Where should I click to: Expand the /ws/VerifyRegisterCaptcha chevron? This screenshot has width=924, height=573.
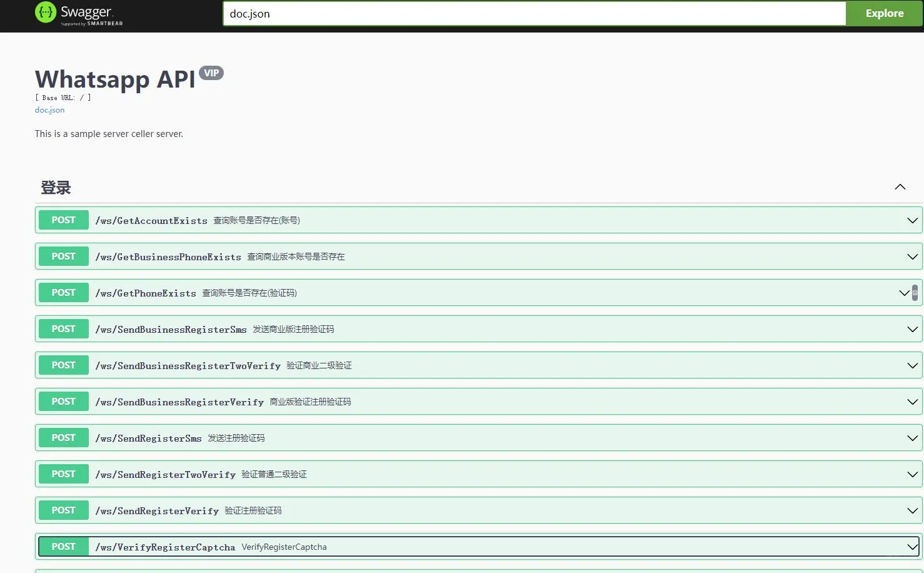912,547
